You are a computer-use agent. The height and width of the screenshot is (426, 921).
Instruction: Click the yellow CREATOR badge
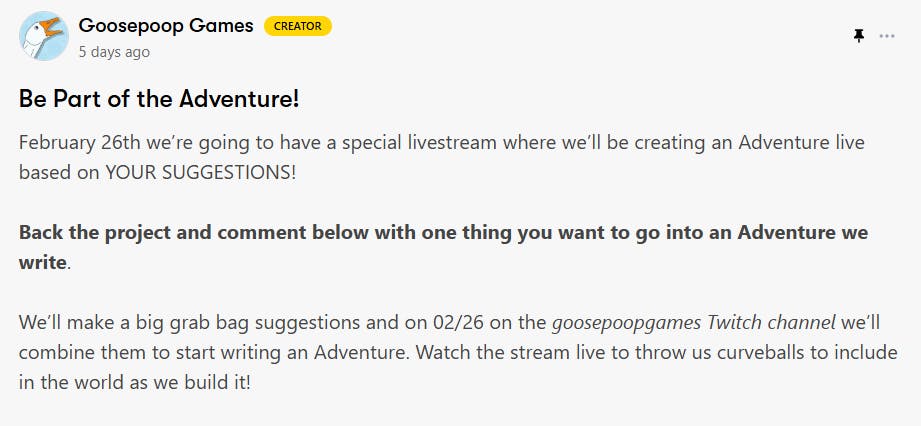pos(298,27)
